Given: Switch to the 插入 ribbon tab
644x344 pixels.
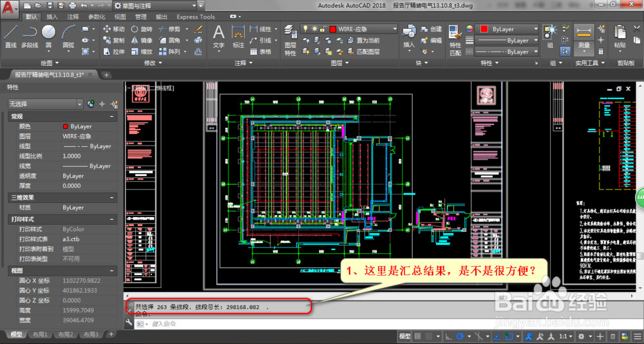Looking at the screenshot, I should 52,17.
